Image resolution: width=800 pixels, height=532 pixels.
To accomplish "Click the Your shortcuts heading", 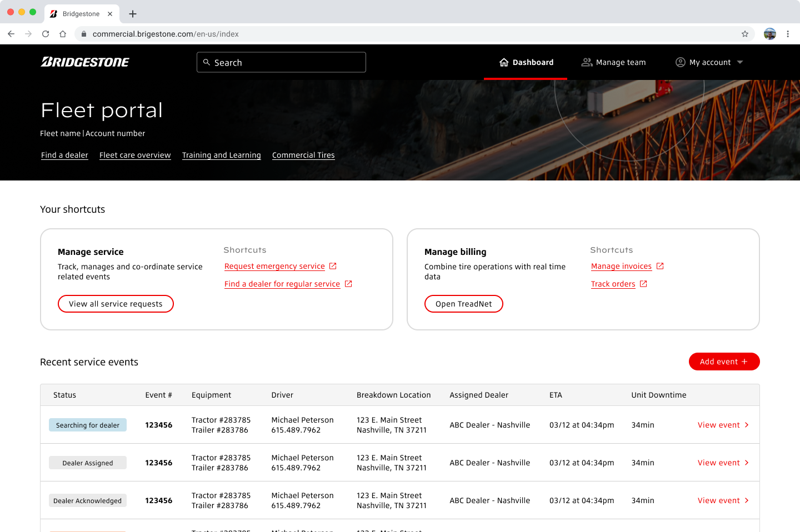I will tap(72, 209).
